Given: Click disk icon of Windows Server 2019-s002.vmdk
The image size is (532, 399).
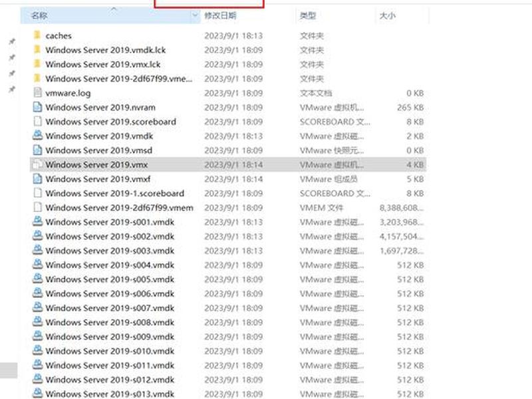Looking at the screenshot, I should coord(38,235).
